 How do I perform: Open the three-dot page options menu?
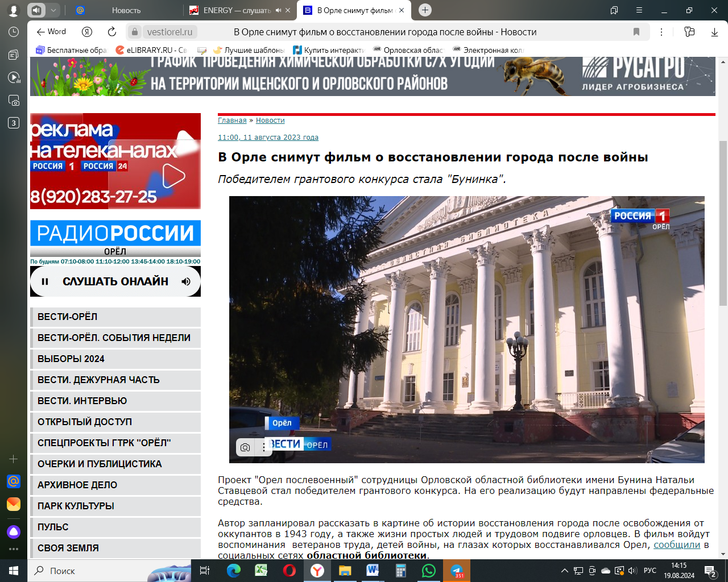point(661,32)
